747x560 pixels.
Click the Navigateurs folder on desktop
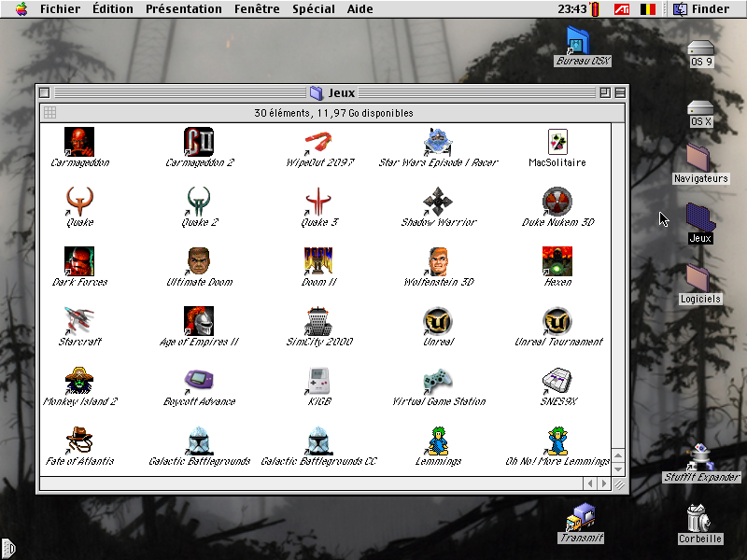point(699,158)
